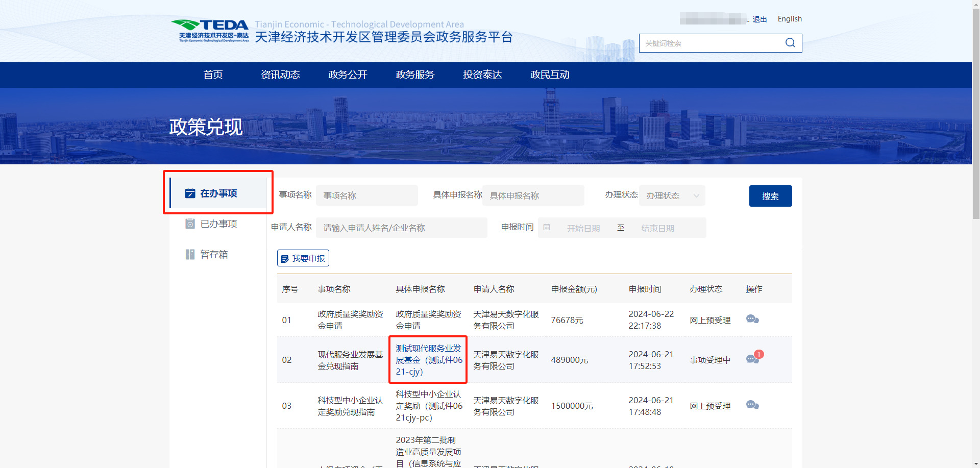The width and height of the screenshot is (980, 468).
Task: Open 投资泰达 menu
Action: coord(482,75)
